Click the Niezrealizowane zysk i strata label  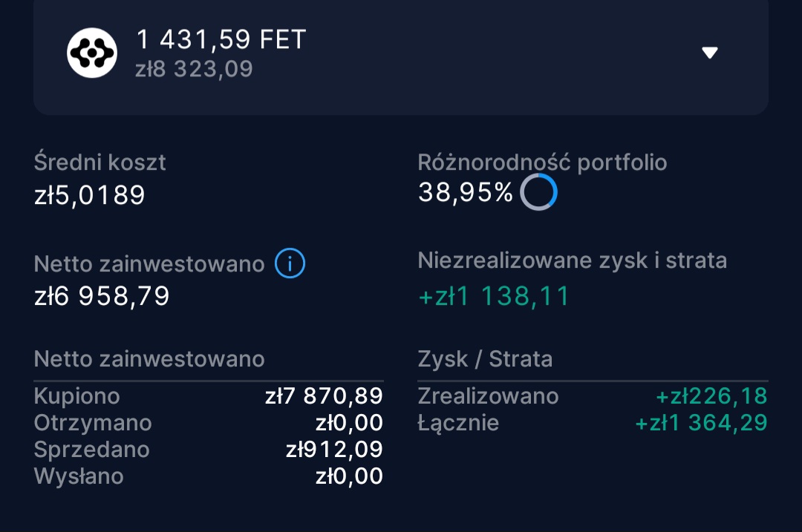click(572, 260)
